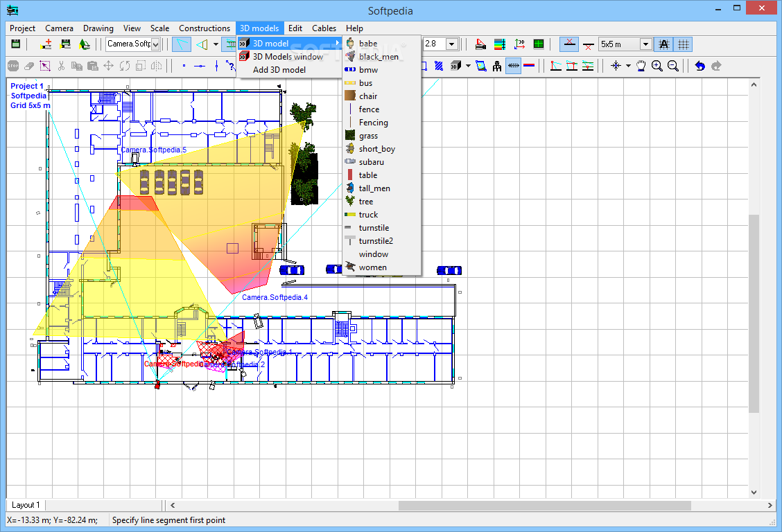
Task: Open the Camera.Softpedia selection dropdown
Action: [x=155, y=44]
